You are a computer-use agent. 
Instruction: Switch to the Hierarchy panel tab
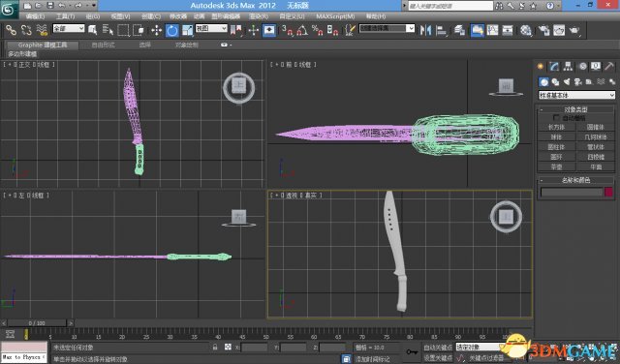pyautogui.click(x=568, y=67)
